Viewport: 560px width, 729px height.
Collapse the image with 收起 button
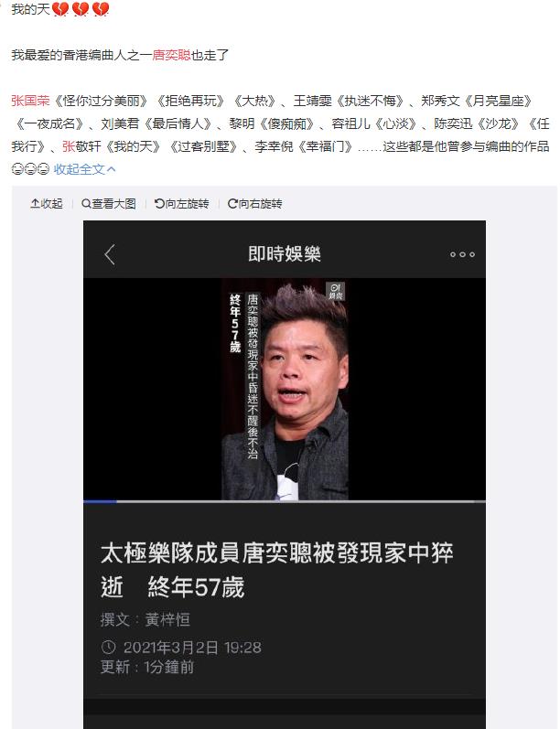click(47, 204)
